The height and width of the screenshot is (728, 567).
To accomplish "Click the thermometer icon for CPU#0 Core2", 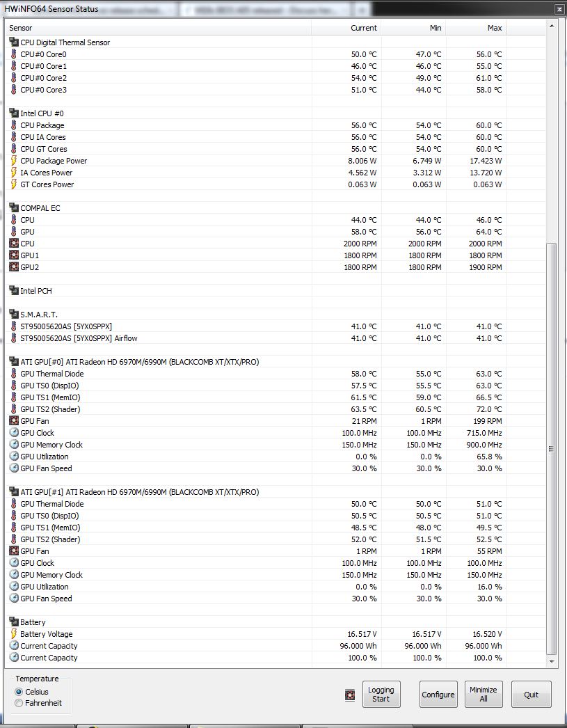I will click(14, 78).
